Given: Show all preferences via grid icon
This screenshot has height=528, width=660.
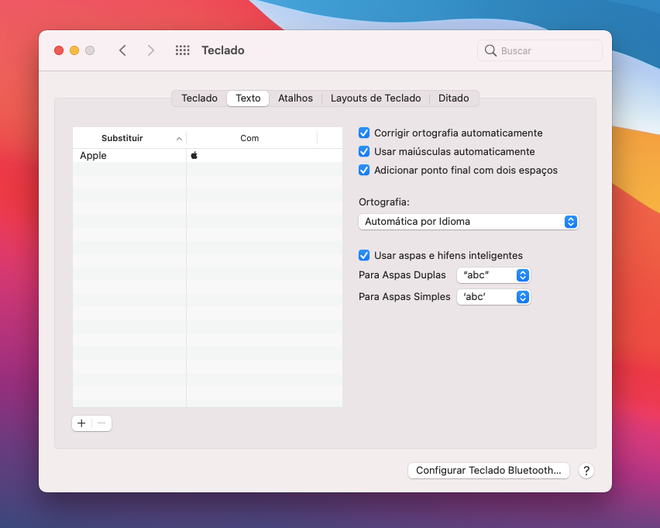Looking at the screenshot, I should [182, 51].
